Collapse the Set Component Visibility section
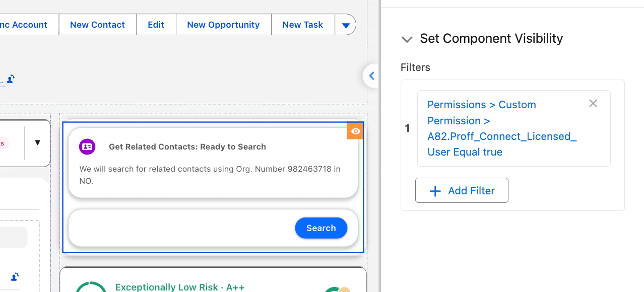Screen dimensions: 644x292 [x=407, y=39]
